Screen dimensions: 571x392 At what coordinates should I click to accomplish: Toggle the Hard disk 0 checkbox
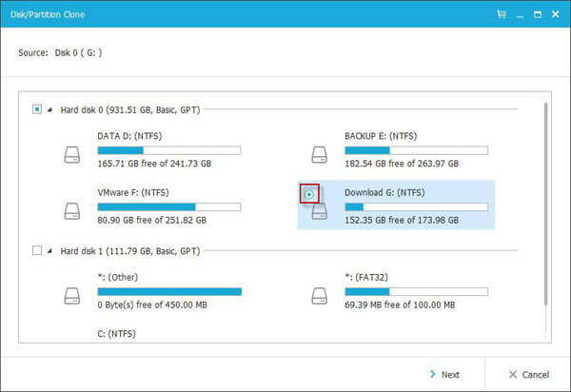pyautogui.click(x=37, y=109)
